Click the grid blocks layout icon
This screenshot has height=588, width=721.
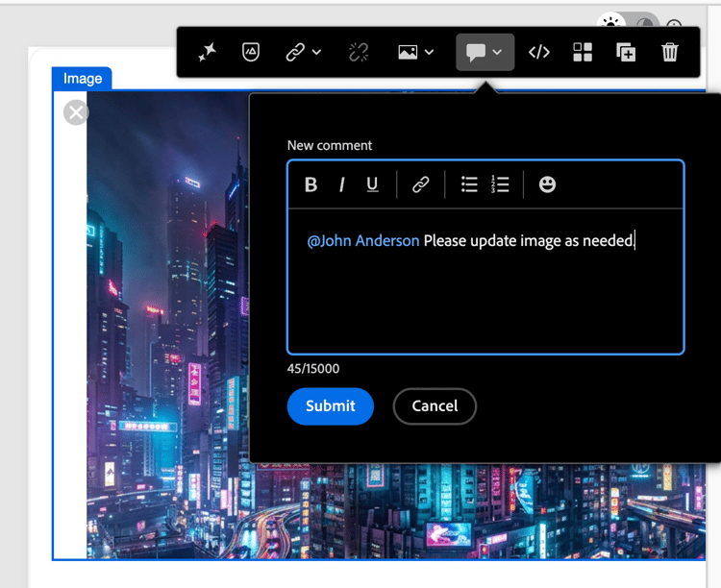583,52
